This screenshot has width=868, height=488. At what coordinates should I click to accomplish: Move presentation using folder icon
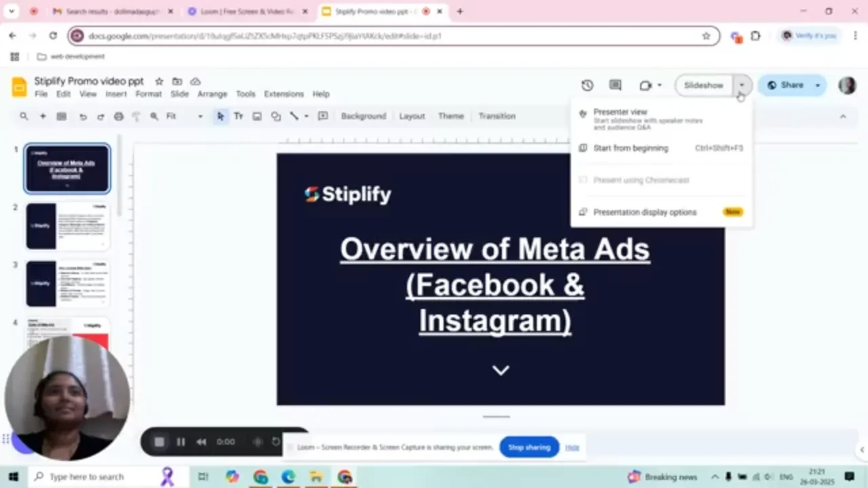click(177, 81)
